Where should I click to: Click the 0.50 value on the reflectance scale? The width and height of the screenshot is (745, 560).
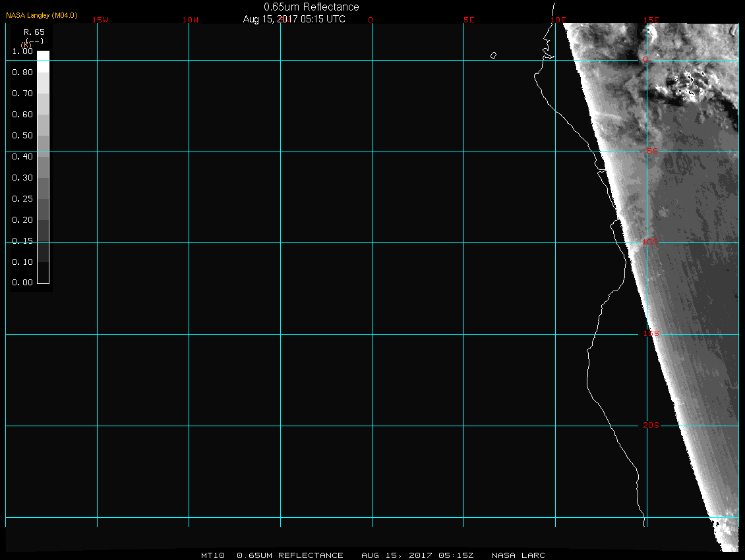point(22,136)
